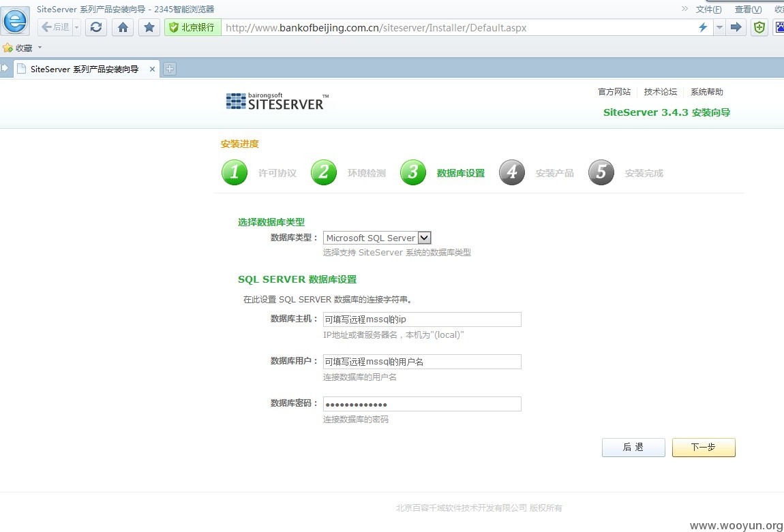Click step 5 安装完成 circle
The width and height of the screenshot is (784, 532).
[601, 172]
